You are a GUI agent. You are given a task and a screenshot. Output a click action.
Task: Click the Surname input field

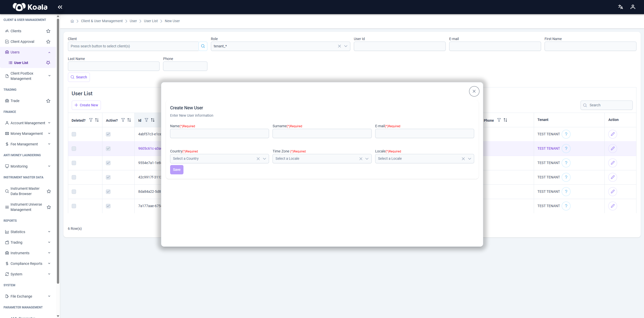(x=322, y=133)
